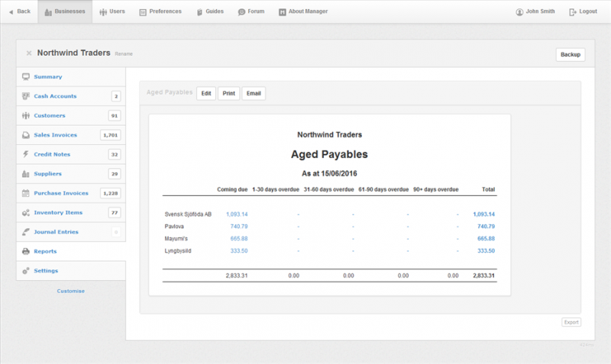Click the Purchase Invoices count badge 1,228
The width and height of the screenshot is (611, 364).
[110, 193]
